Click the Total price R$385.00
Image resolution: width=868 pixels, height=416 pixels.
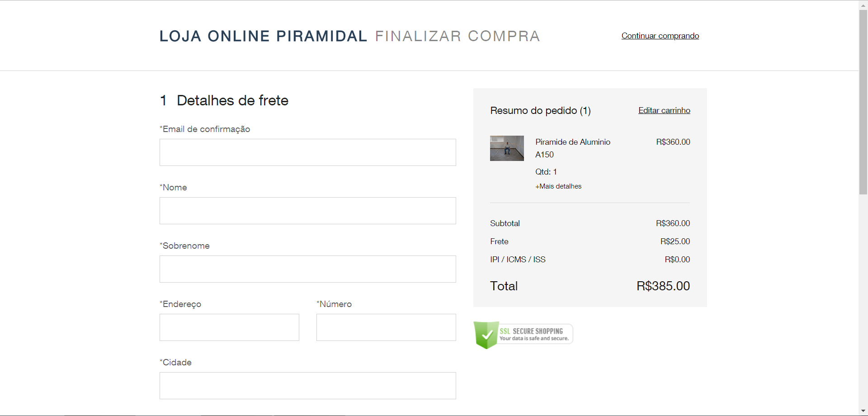pos(663,286)
